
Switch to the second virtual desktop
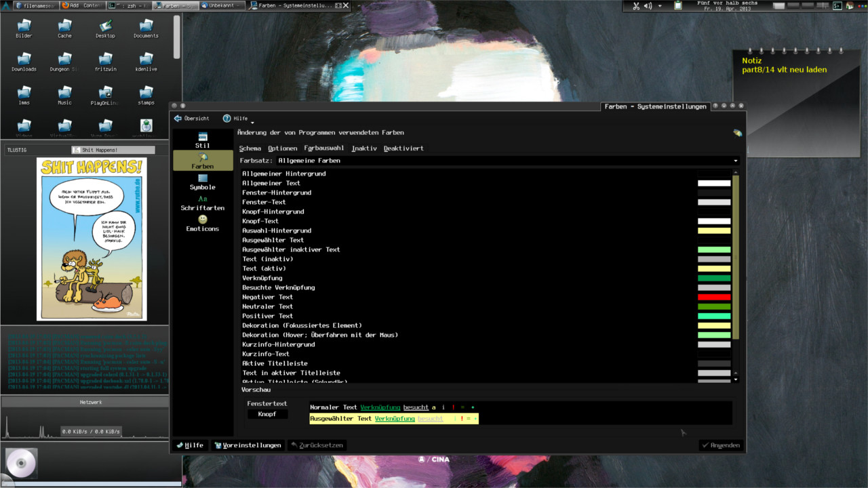pyautogui.click(x=793, y=5)
